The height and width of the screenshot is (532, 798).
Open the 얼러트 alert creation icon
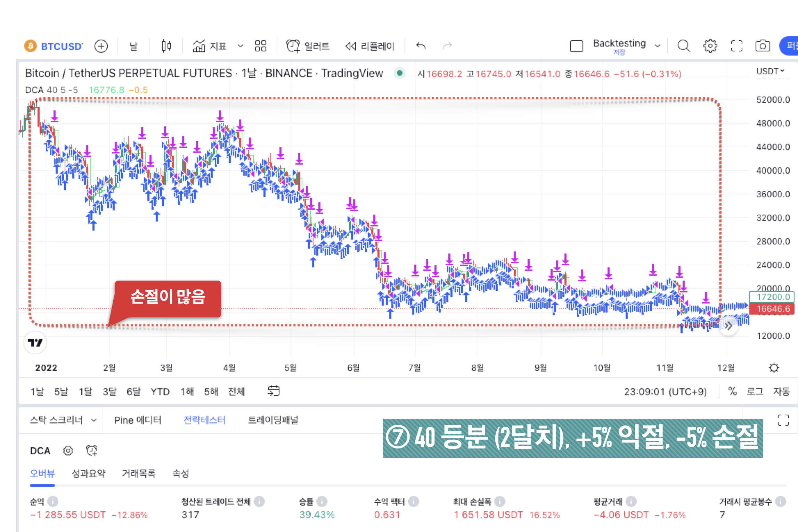tap(292, 45)
